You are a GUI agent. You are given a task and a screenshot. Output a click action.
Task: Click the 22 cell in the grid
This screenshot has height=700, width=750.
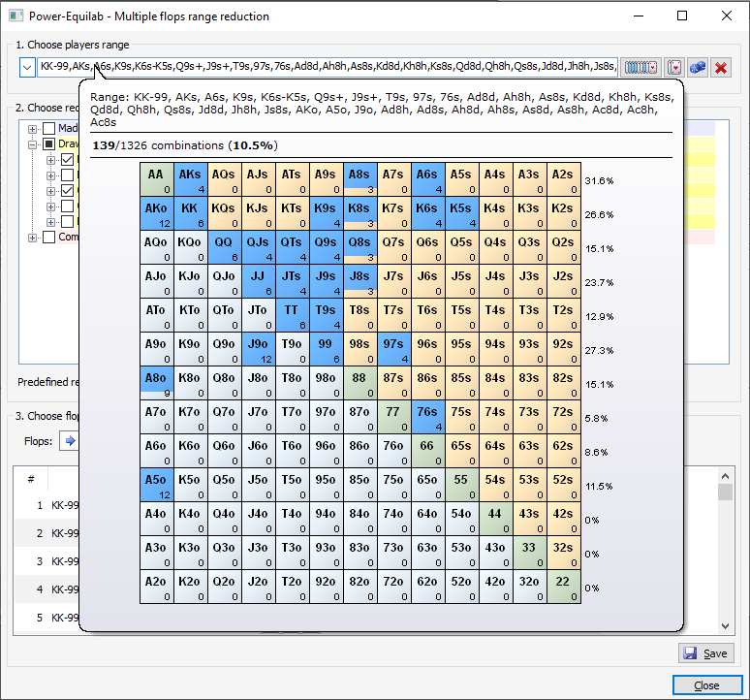564,588
